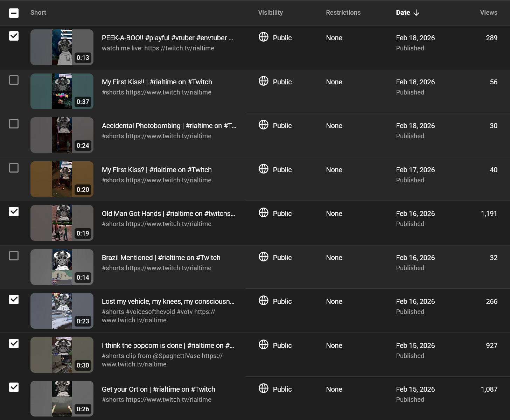Click the globe icon for Get your Ort on

pos(263,388)
